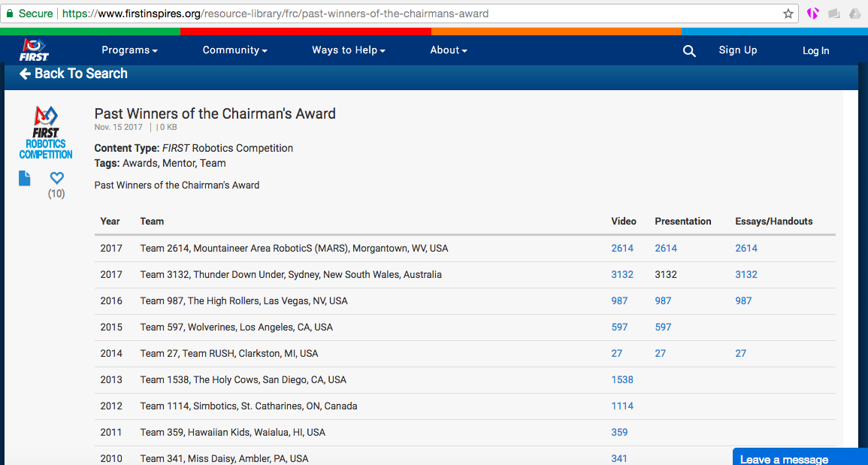Image resolution: width=868 pixels, height=465 pixels.
Task: Click the Content Type line text
Action: click(194, 148)
